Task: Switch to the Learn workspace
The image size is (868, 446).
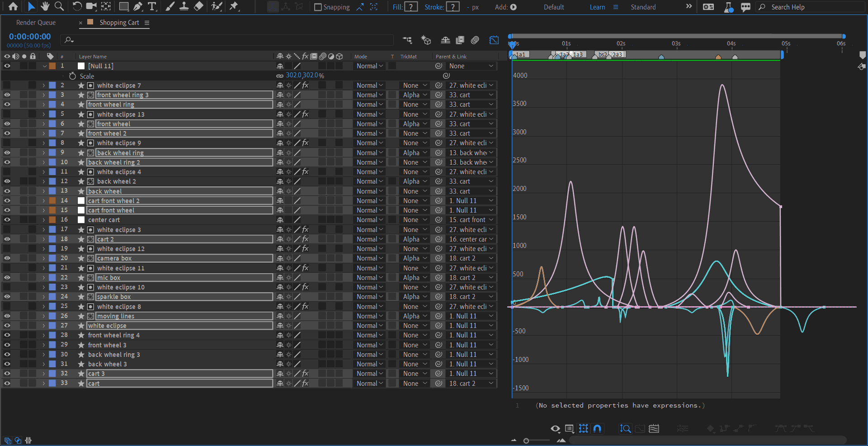Action: pos(597,7)
